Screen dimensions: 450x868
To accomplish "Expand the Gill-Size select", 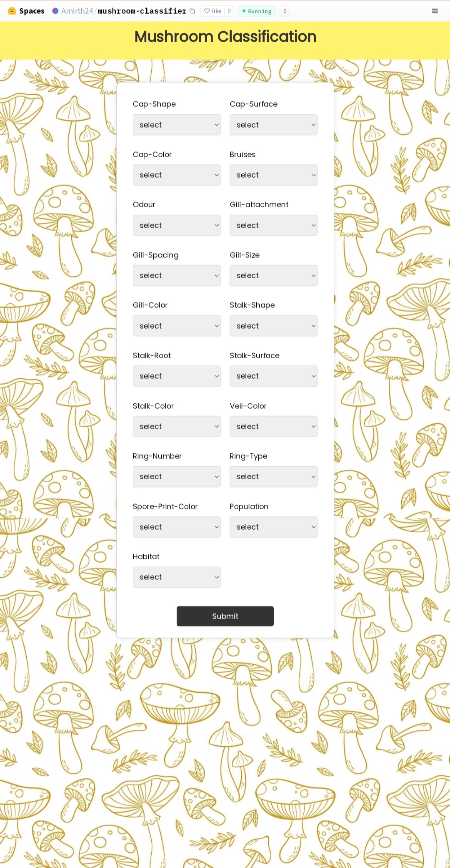I will [x=273, y=275].
